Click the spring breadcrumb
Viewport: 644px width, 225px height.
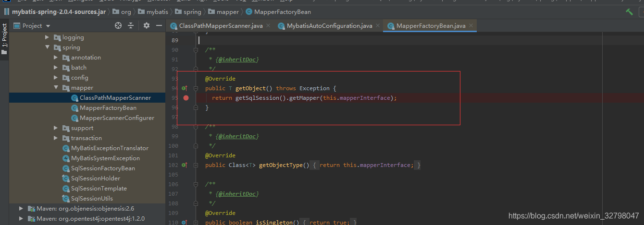click(192, 12)
